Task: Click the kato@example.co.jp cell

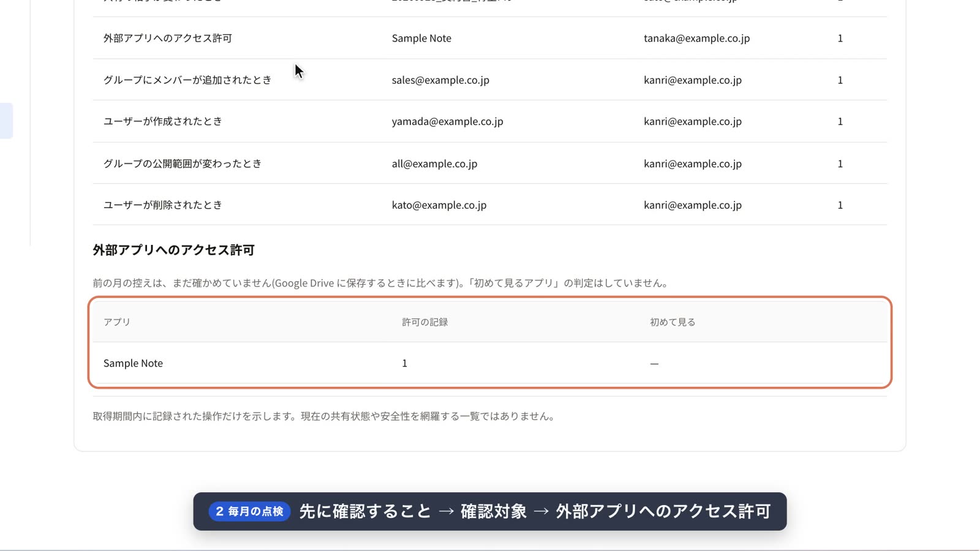Action: point(439,204)
